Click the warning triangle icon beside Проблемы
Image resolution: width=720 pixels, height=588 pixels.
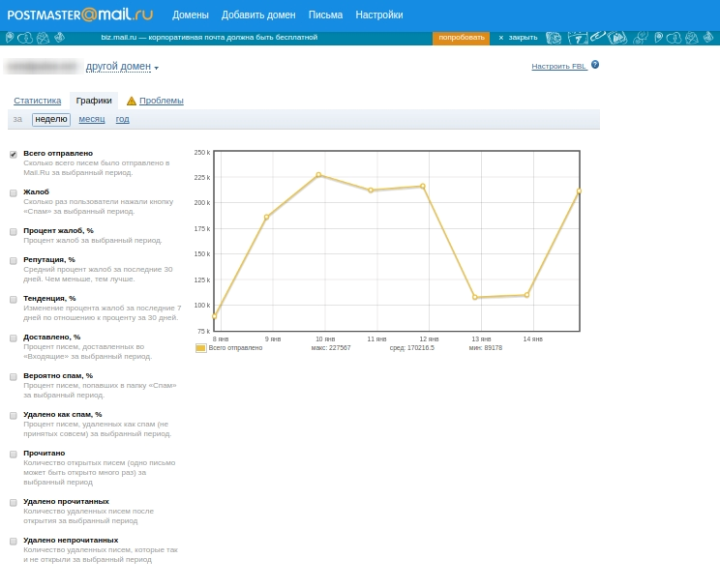click(x=132, y=101)
